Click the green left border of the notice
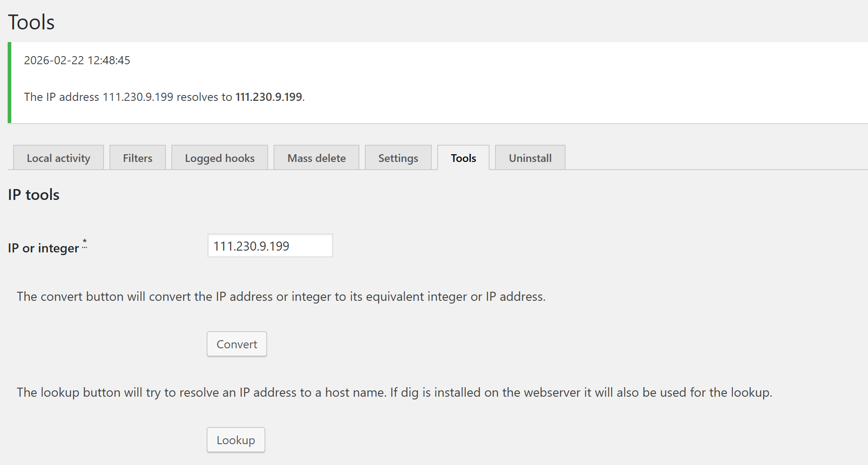The image size is (868, 465). (9, 82)
